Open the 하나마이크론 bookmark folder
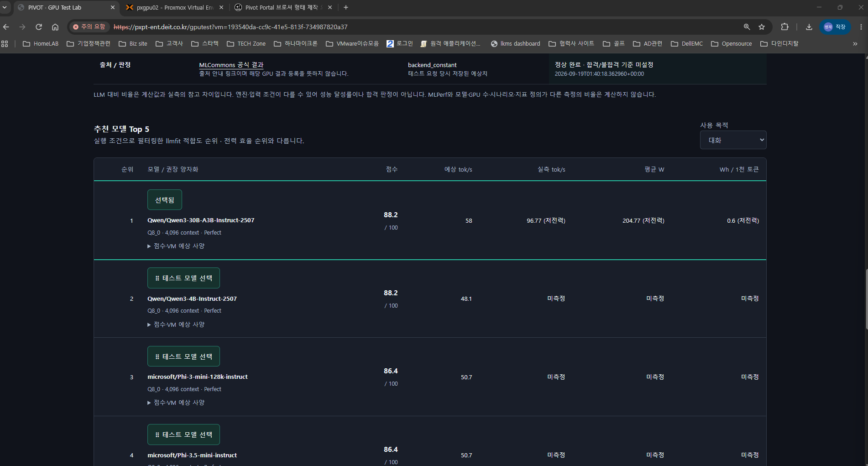 tap(296, 44)
